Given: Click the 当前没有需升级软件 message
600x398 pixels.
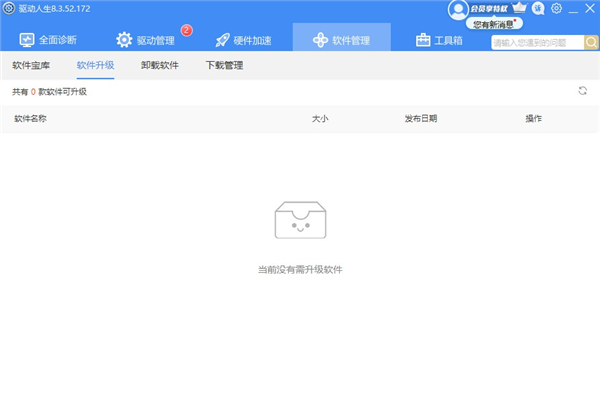Looking at the screenshot, I should pos(300,270).
